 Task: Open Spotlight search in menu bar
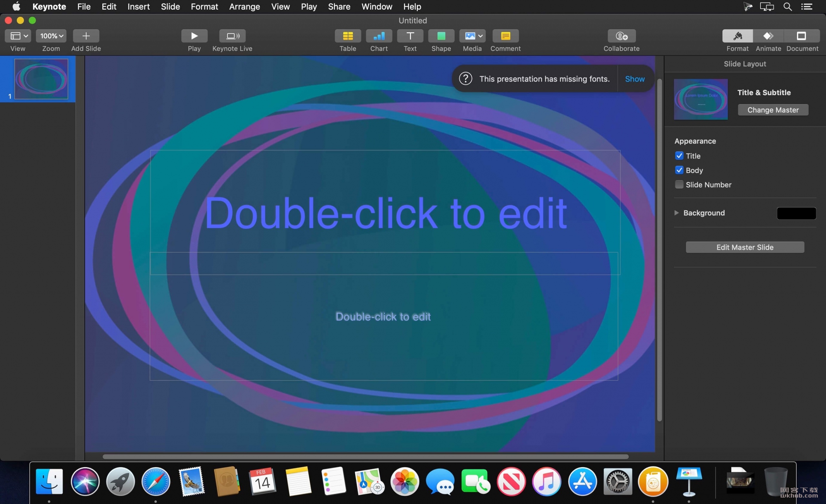point(788,7)
